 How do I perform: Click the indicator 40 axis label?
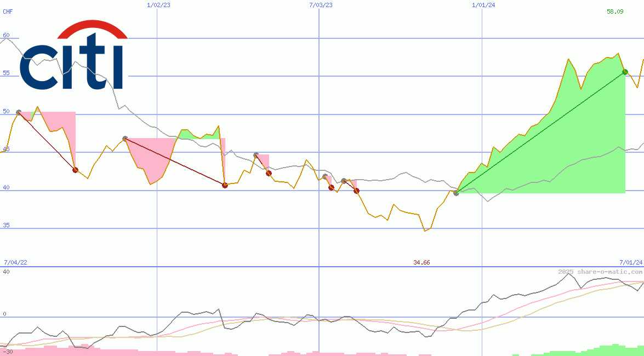click(6, 272)
